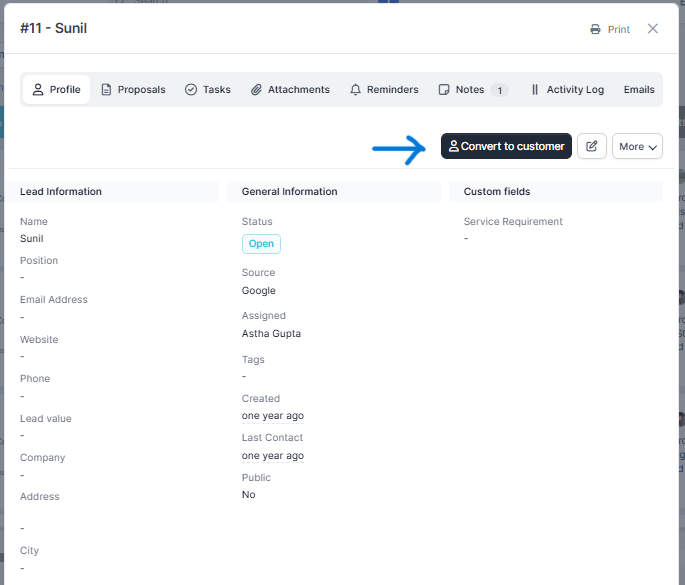Click the Attachments paperclip icon
The width and height of the screenshot is (685, 585).
(x=256, y=90)
